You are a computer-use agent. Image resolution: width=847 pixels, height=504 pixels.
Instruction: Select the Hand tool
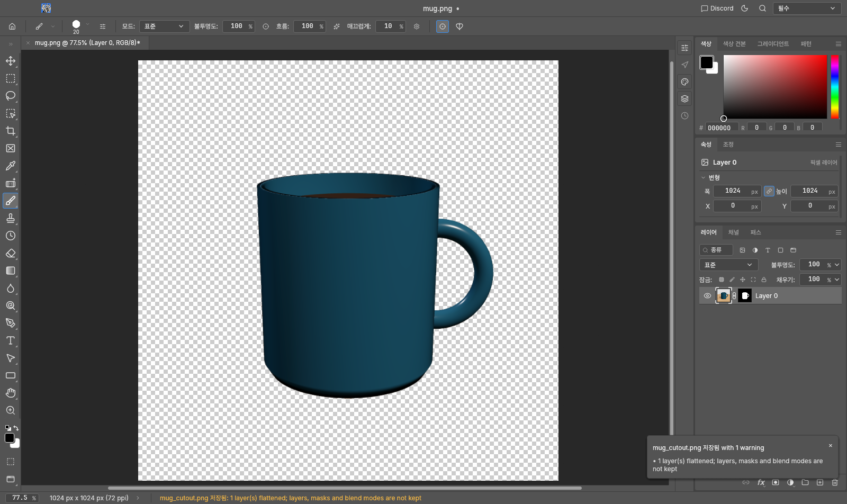coord(11,393)
